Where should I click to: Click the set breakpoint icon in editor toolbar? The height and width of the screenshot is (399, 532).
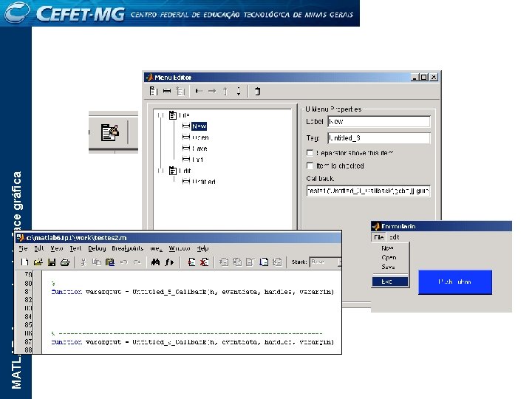pos(191,262)
